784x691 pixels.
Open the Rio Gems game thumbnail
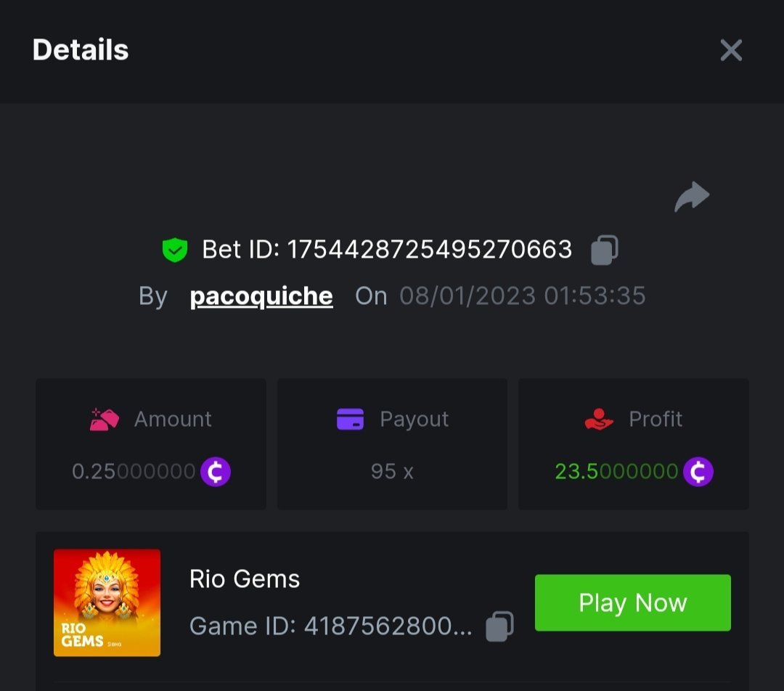click(107, 602)
